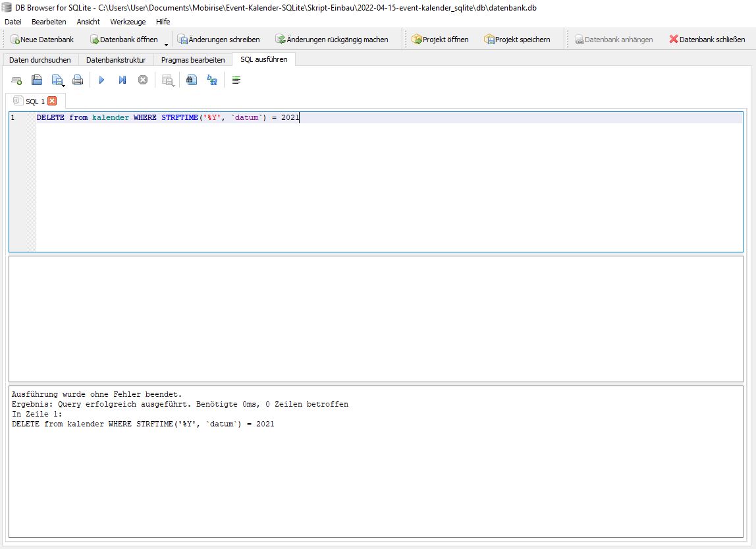
Task: Close the SQL 1 tab
Action: [52, 101]
